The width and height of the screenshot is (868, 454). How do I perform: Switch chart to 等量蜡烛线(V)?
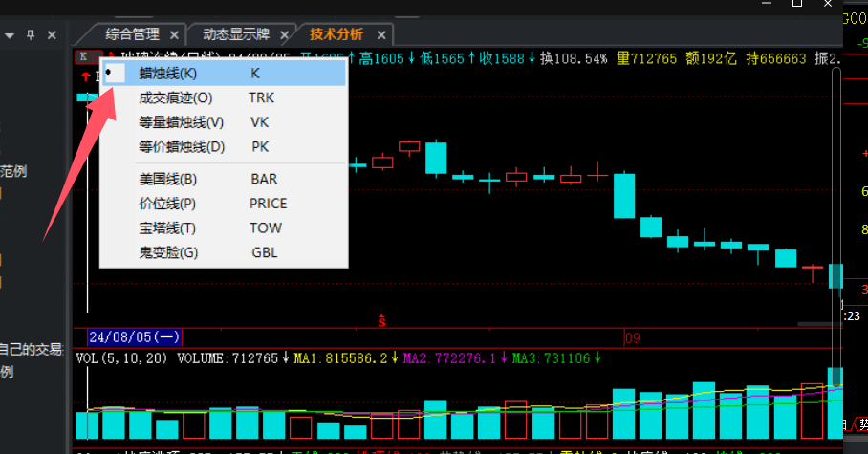pyautogui.click(x=181, y=122)
